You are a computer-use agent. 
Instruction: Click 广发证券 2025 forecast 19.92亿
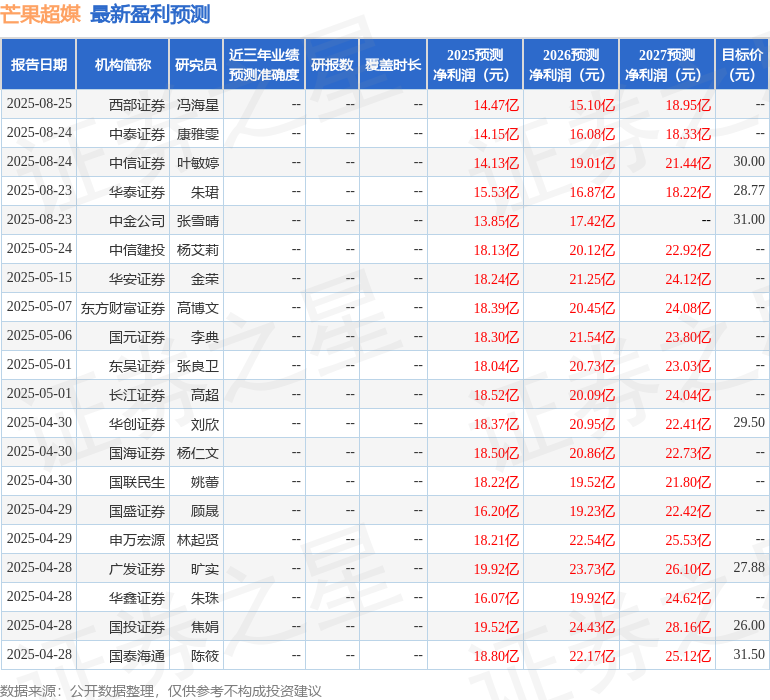point(496,569)
